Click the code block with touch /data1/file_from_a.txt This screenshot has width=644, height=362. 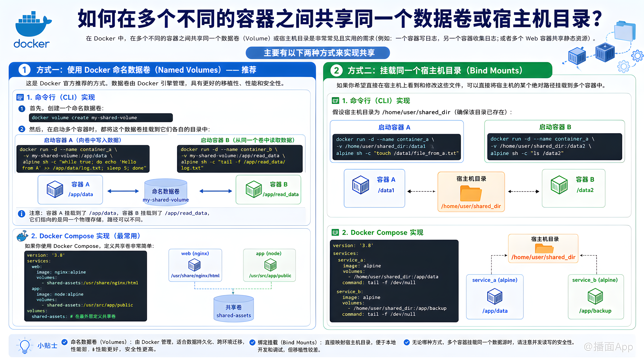397,147
